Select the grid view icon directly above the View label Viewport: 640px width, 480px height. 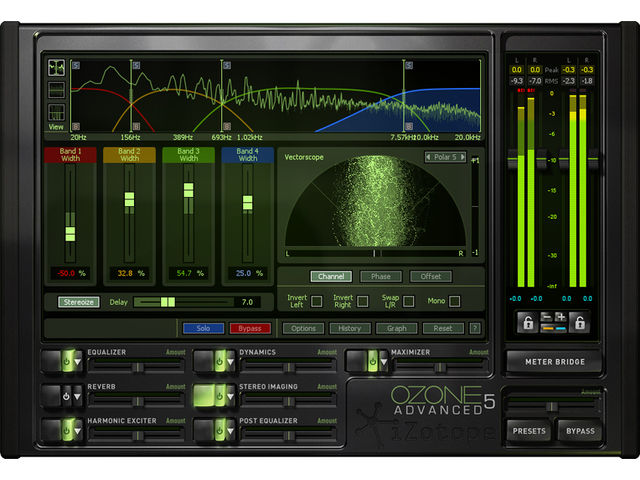[56, 112]
